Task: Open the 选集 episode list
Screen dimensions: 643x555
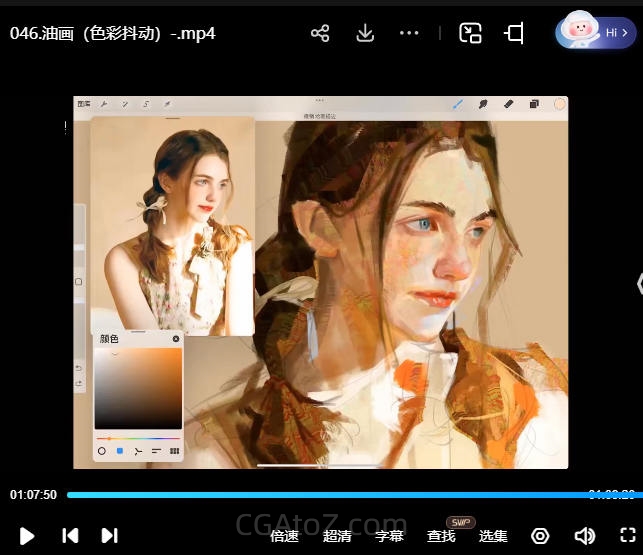Action: (x=493, y=536)
